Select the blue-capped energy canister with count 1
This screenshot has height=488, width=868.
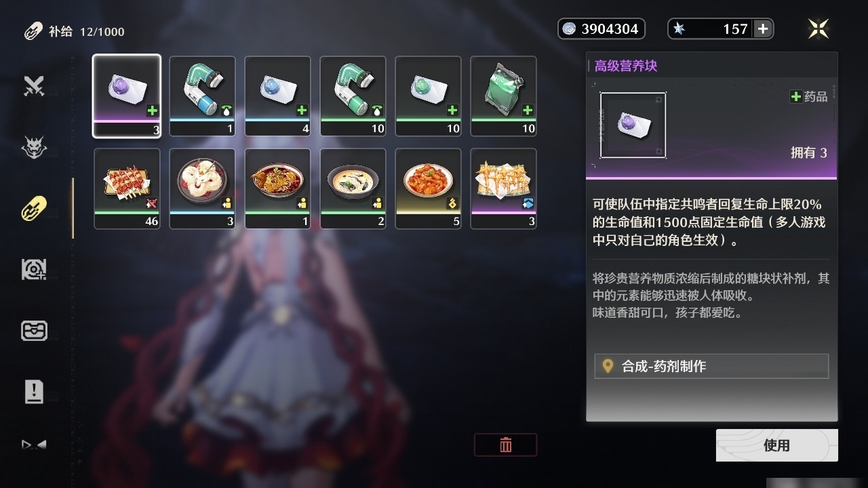click(x=202, y=96)
